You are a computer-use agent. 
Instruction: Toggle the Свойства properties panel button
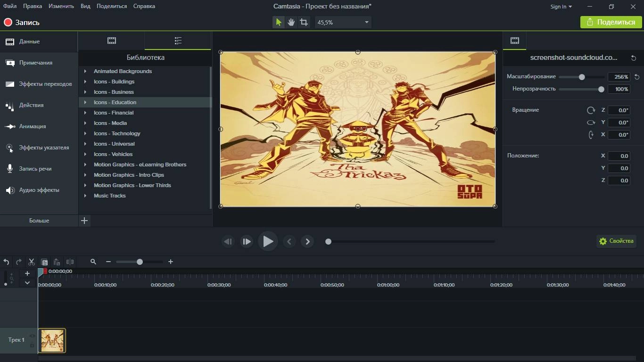coord(616,241)
